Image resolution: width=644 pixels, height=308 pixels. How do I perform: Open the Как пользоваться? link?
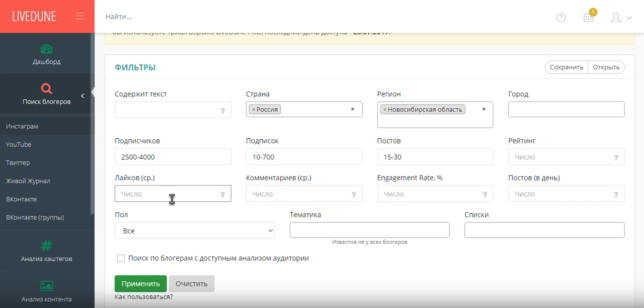pyautogui.click(x=143, y=297)
